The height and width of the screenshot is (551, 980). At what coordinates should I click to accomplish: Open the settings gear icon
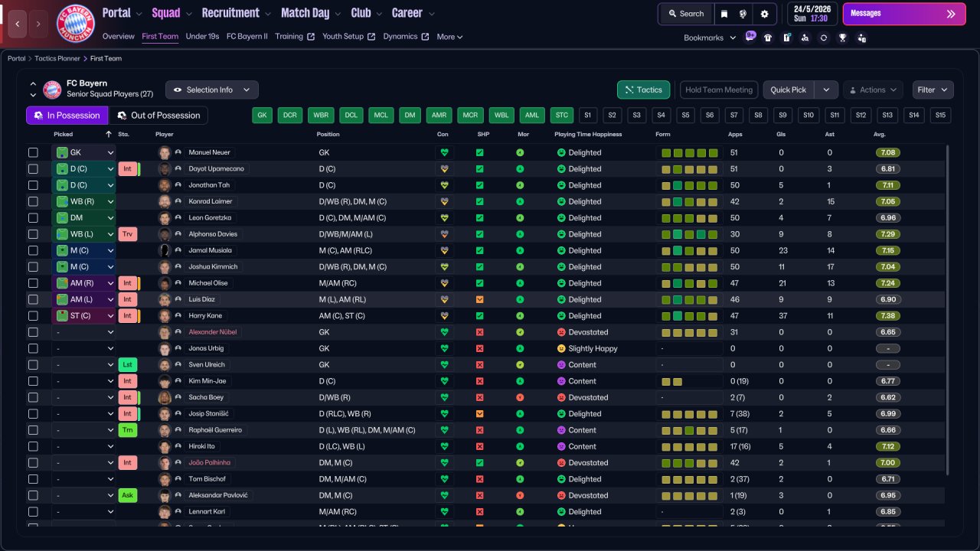(x=764, y=14)
